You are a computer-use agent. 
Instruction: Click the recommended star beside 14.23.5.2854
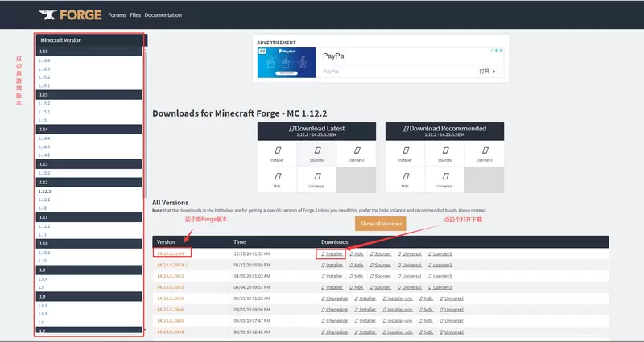[x=187, y=266]
